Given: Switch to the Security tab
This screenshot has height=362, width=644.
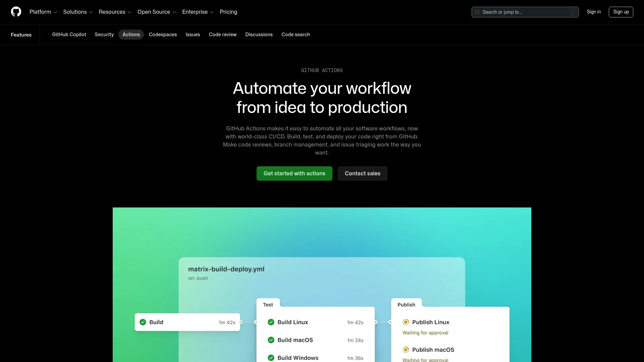Looking at the screenshot, I should [x=104, y=35].
